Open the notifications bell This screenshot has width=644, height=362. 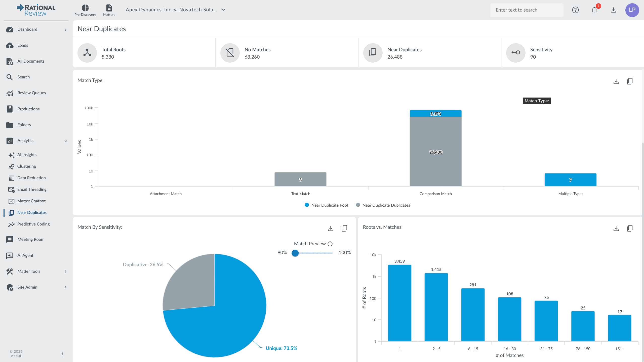tap(594, 10)
